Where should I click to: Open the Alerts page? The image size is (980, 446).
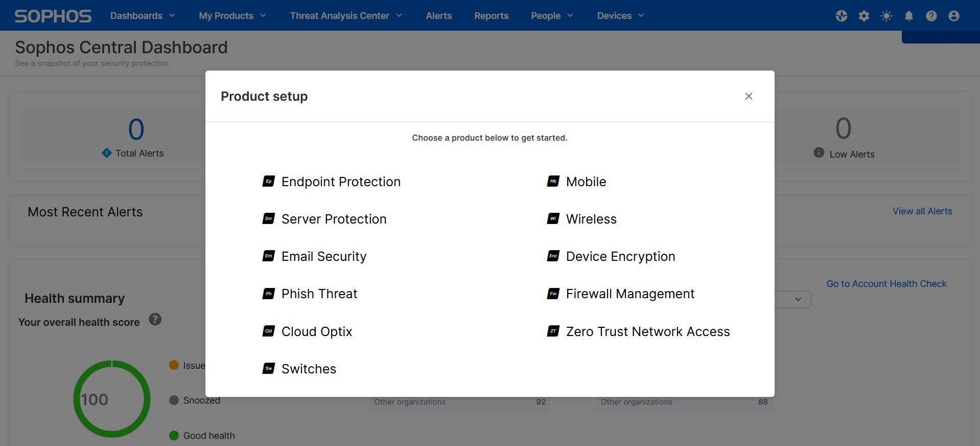coord(439,16)
